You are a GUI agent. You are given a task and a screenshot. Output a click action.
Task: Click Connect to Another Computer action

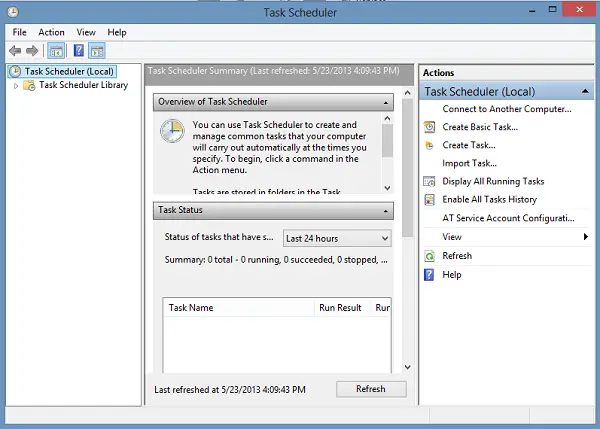pos(507,109)
